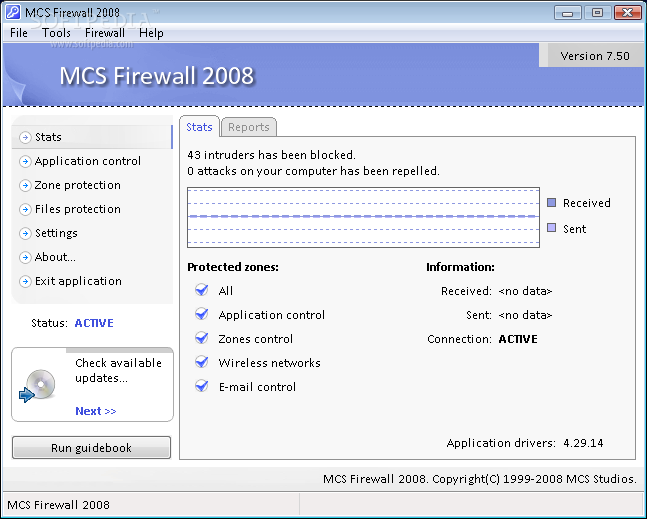This screenshot has width=647, height=519.
Task: Click the copyright MCS Studios text
Action: (480, 479)
